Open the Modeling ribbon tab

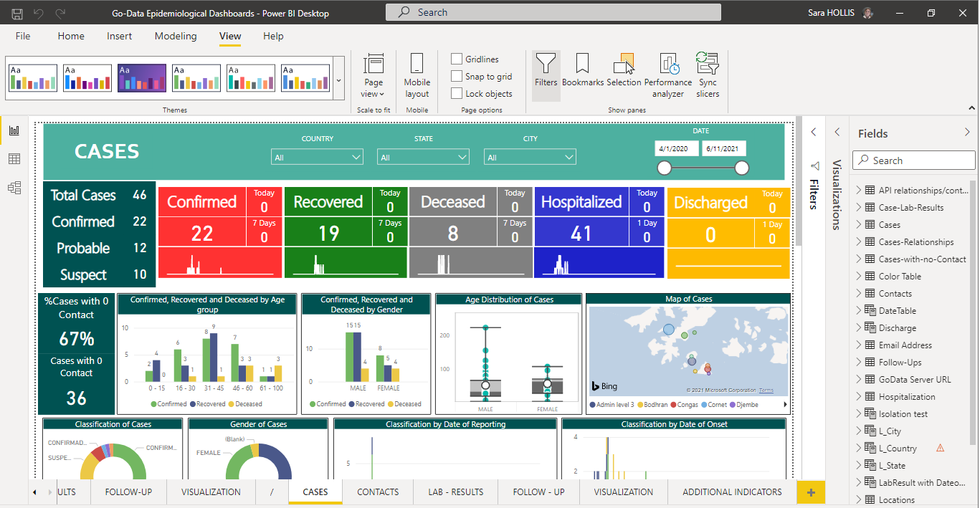click(176, 36)
